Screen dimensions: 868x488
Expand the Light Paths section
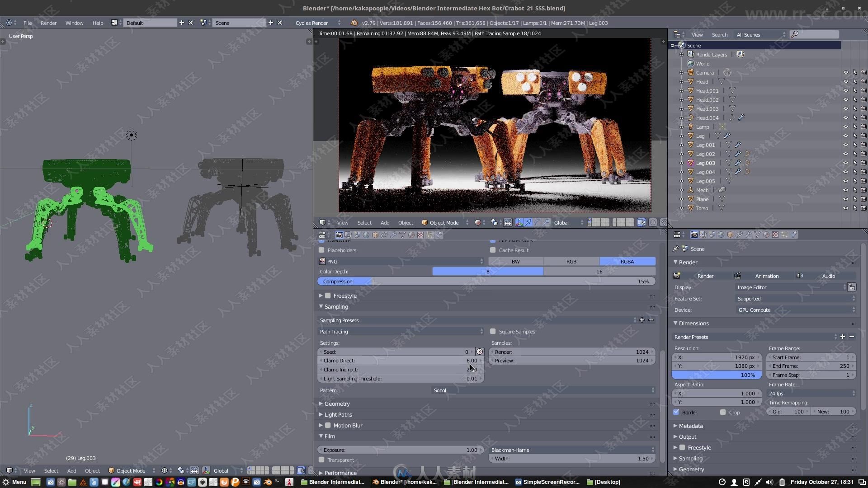click(337, 414)
